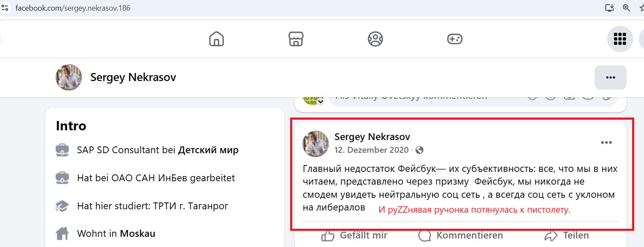This screenshot has width=644, height=247.
Task: Click the Teilen share button
Action: pyautogui.click(x=567, y=236)
